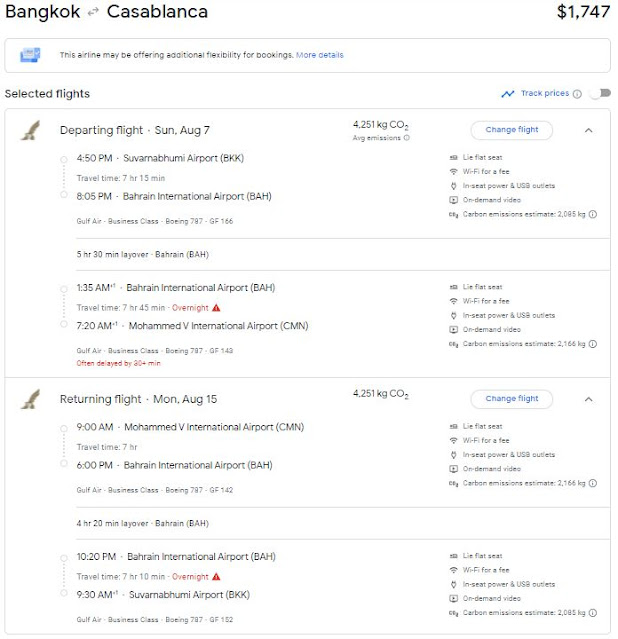The height and width of the screenshot is (639, 618).
Task: Click info icon for GF 166 carbon estimate
Action: coord(593,213)
